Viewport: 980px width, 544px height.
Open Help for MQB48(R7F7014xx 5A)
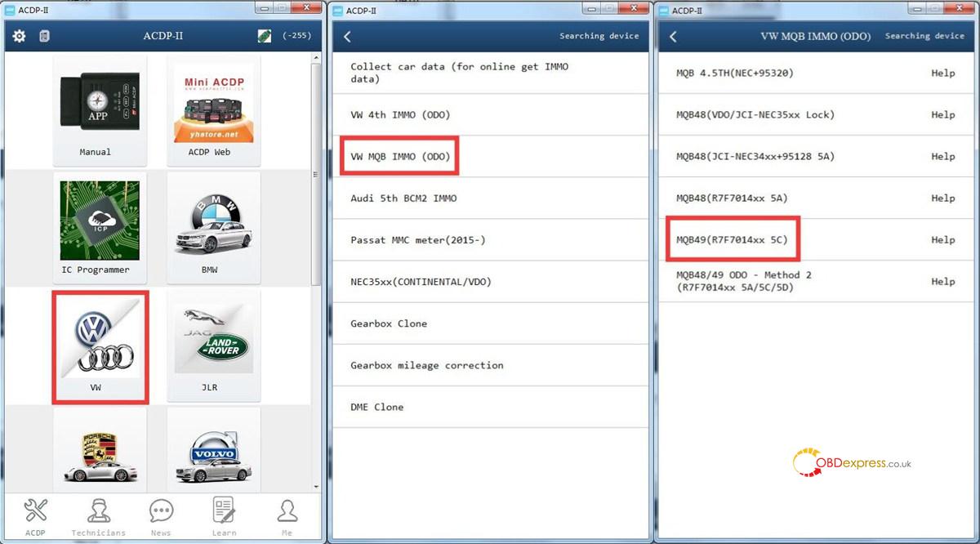click(x=942, y=198)
